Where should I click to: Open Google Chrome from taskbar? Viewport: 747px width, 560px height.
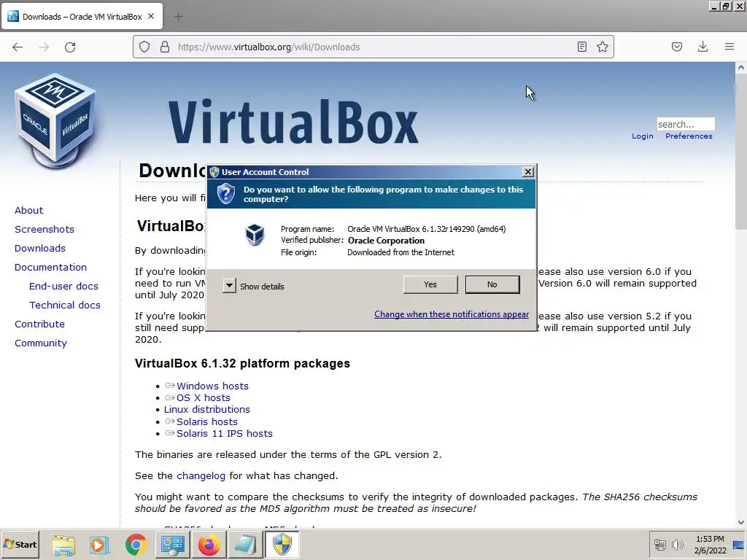(136, 545)
